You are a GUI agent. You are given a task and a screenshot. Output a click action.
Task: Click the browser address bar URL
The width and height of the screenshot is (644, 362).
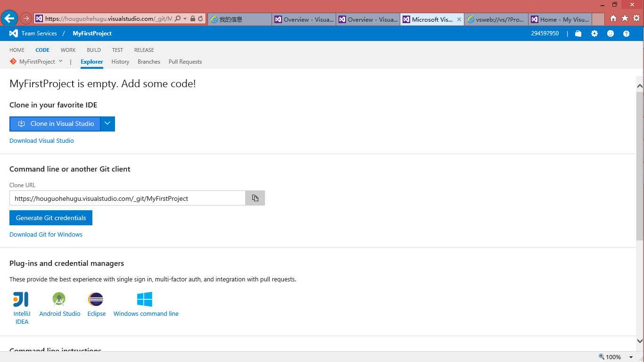point(108,19)
